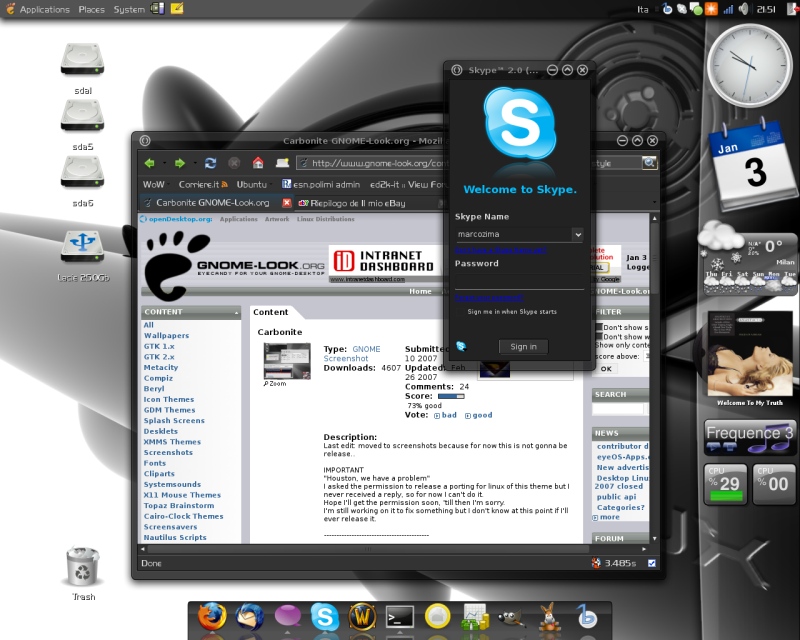Click into the Skype Password field
This screenshot has height=640, width=800.
(519, 282)
